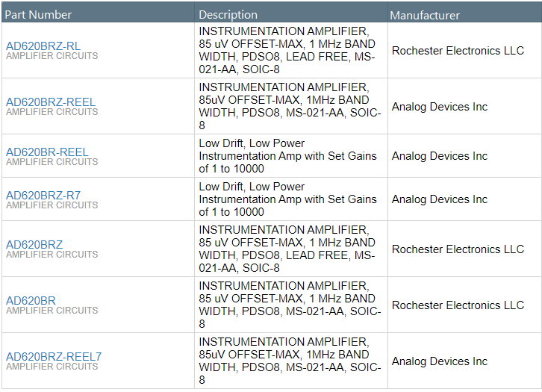Click the AD620BR-REEL part number
Screen dimensions: 542x392
click(x=47, y=152)
